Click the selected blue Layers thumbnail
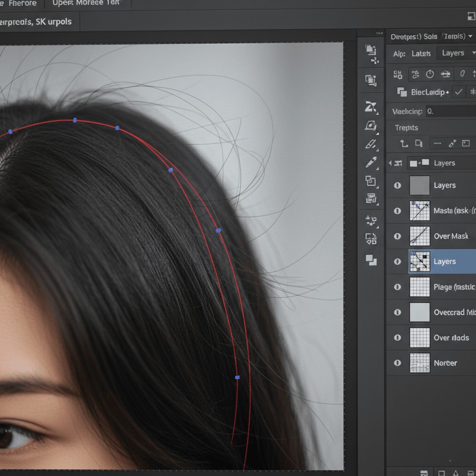The height and width of the screenshot is (476, 476). point(420,261)
